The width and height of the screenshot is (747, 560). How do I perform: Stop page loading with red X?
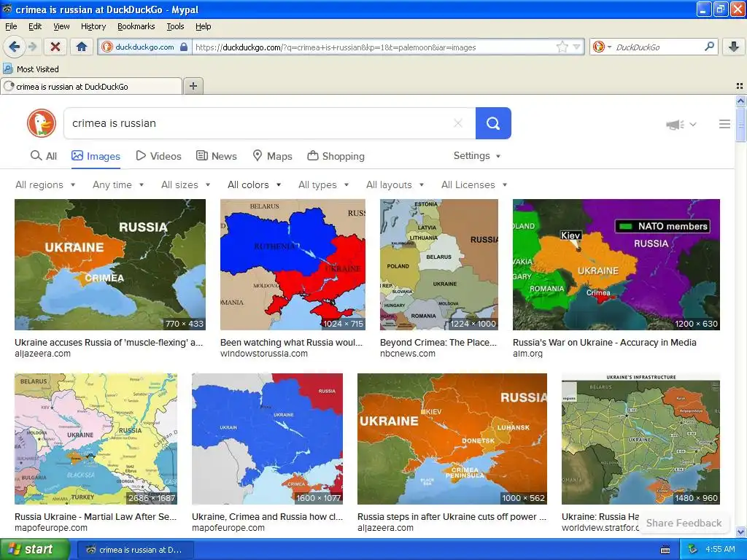tap(55, 47)
